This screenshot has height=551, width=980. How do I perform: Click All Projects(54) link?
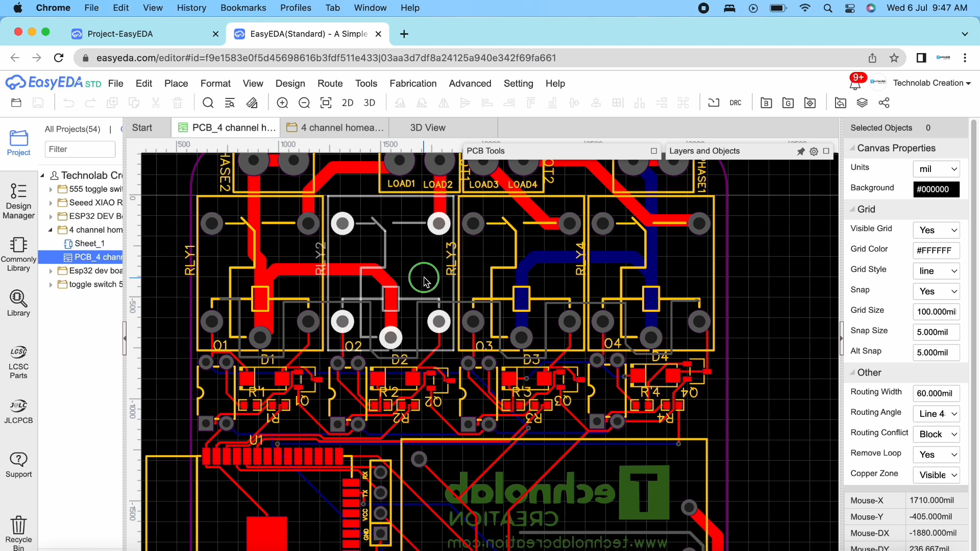[72, 129]
